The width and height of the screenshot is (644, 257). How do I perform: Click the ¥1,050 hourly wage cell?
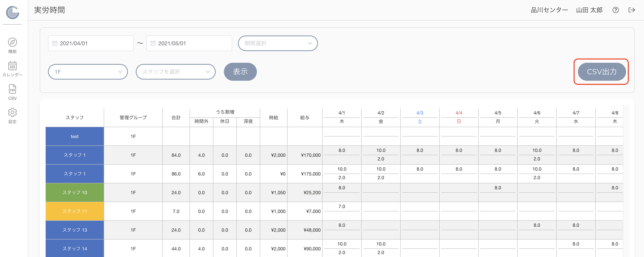pyautogui.click(x=274, y=192)
